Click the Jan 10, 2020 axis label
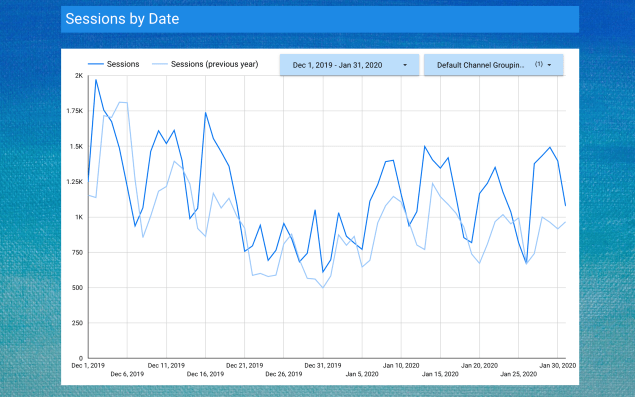Screen dimensions: 635x397 click(x=401, y=365)
